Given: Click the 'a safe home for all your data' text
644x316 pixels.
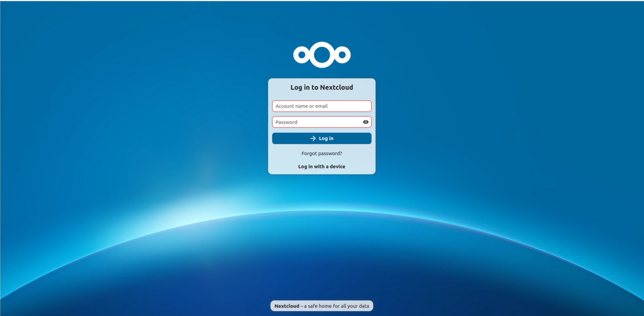Looking at the screenshot, I should pos(336,306).
